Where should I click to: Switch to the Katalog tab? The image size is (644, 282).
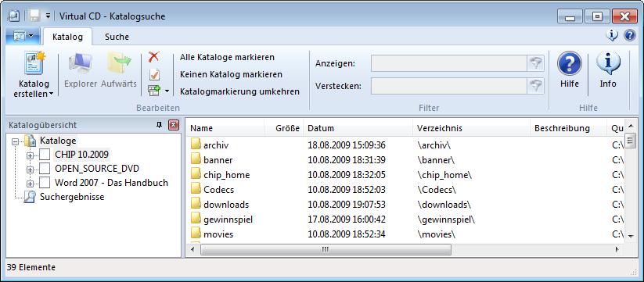68,37
